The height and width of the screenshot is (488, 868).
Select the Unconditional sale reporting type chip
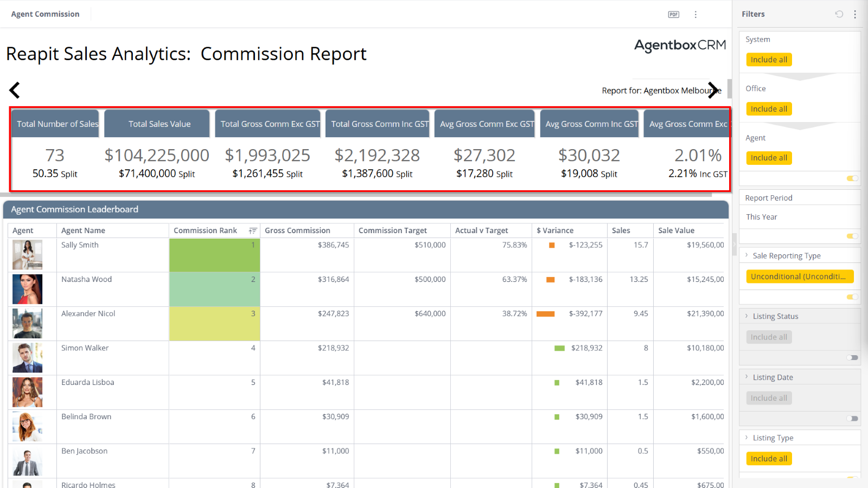800,277
